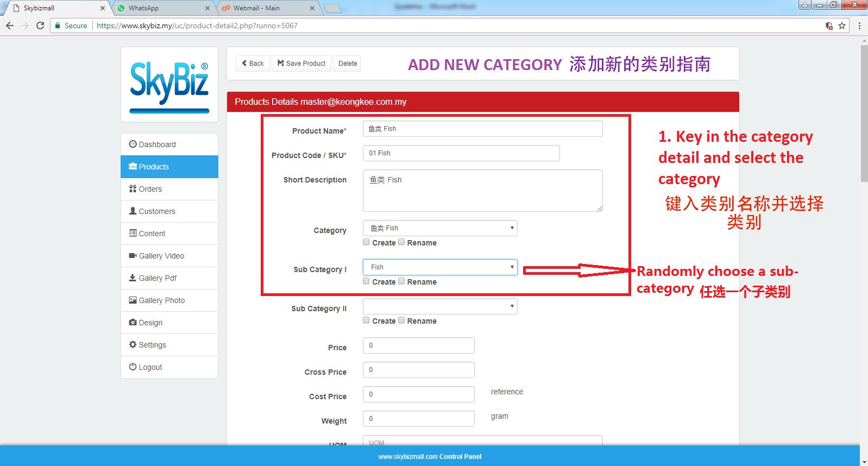Open Customers in the sidebar menu
Viewport: 868px width, 466px height.
click(x=169, y=211)
